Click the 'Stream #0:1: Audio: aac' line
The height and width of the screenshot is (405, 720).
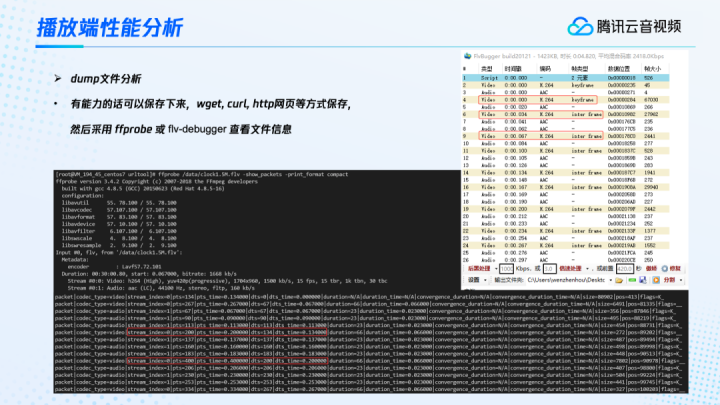161,288
